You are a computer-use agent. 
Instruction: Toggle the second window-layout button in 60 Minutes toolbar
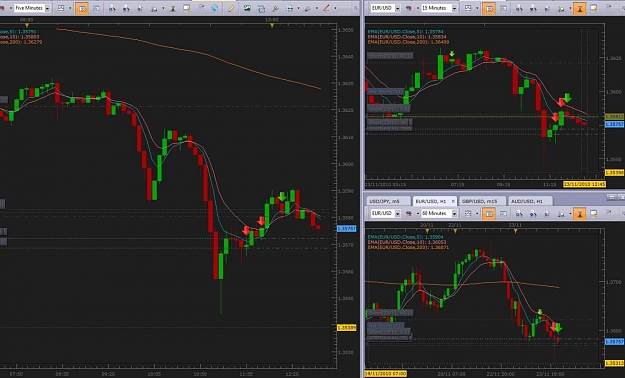click(x=503, y=214)
